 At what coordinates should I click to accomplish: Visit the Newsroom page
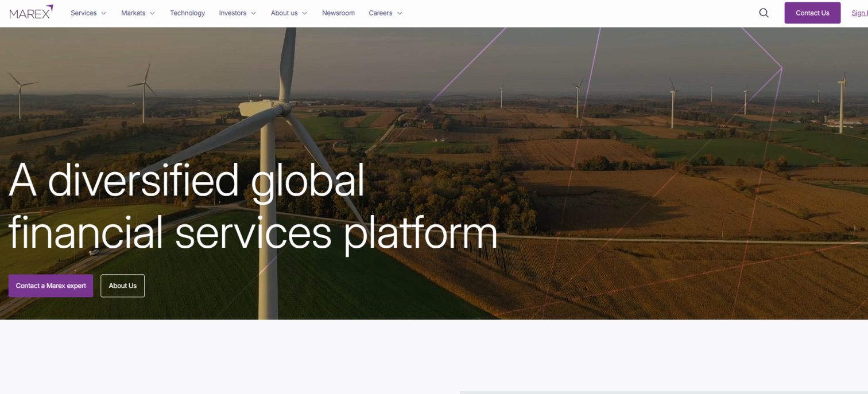coord(338,13)
